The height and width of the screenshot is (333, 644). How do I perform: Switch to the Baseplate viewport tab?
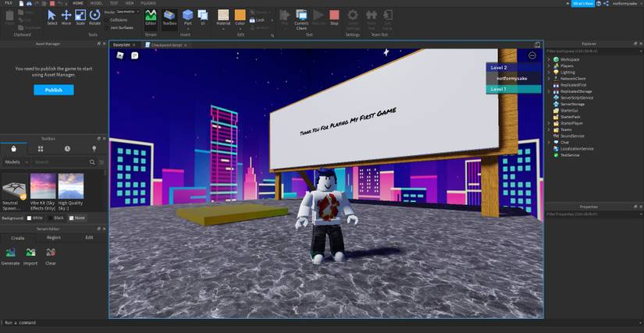[x=122, y=45]
